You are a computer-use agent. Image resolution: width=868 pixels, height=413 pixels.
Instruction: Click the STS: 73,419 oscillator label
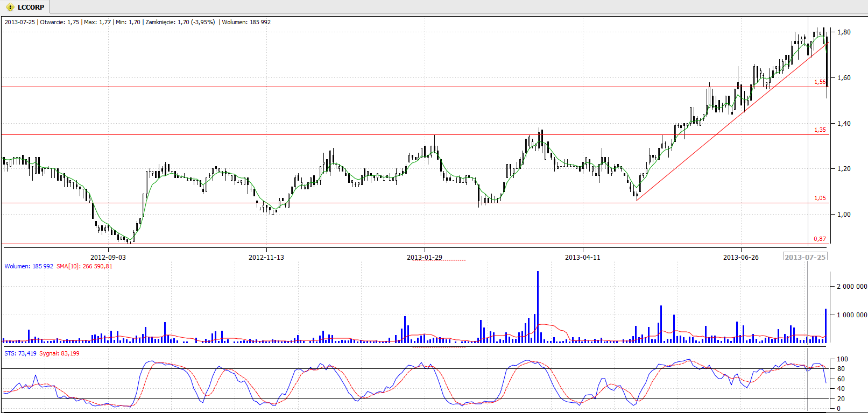(20, 353)
